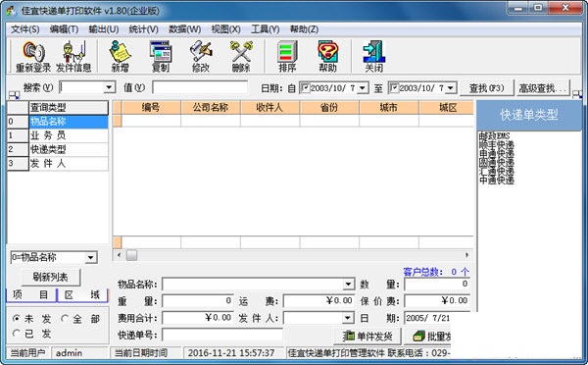Click the 数量 input field

[437, 284]
